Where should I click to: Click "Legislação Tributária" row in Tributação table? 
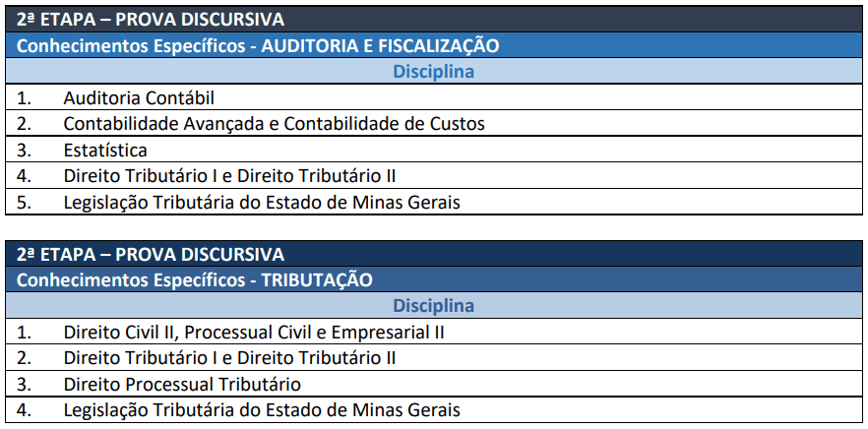pyautogui.click(x=262, y=410)
